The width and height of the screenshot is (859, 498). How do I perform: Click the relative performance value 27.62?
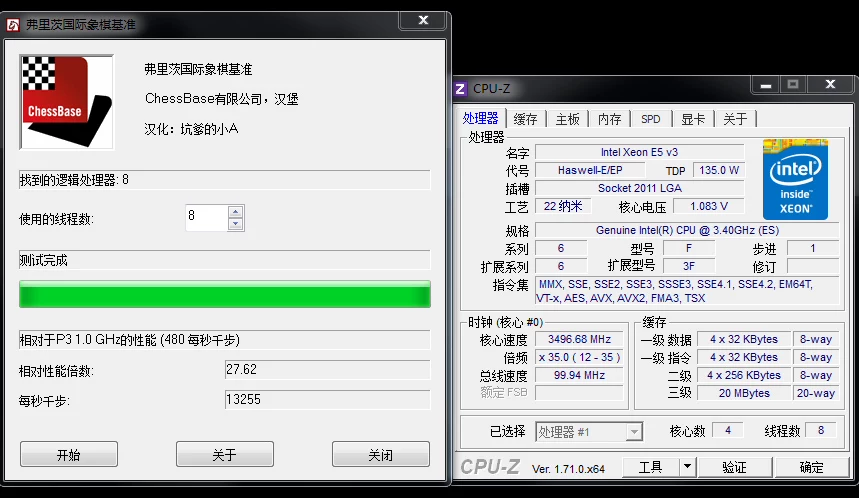tap(327, 370)
